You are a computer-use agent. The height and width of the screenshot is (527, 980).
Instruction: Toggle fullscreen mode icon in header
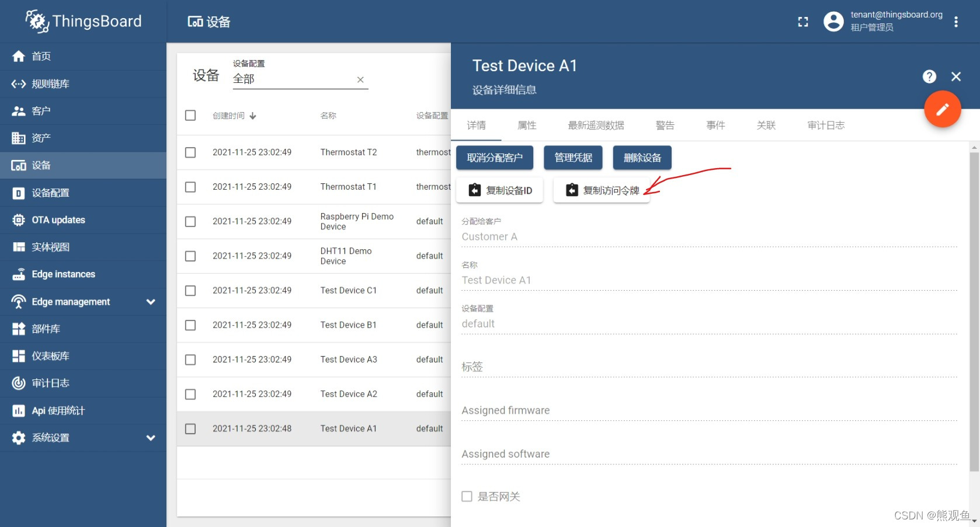pos(803,22)
